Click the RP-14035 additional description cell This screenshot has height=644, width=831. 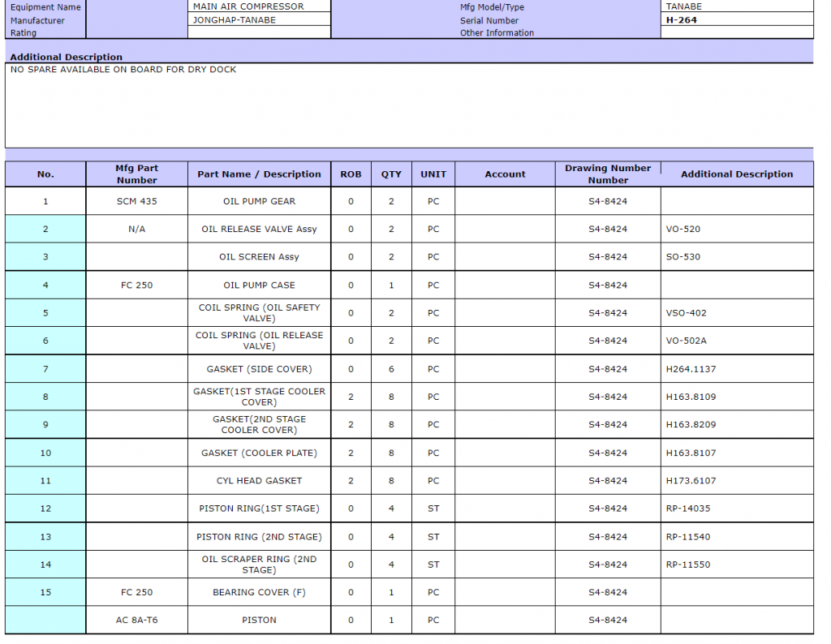pos(736,509)
